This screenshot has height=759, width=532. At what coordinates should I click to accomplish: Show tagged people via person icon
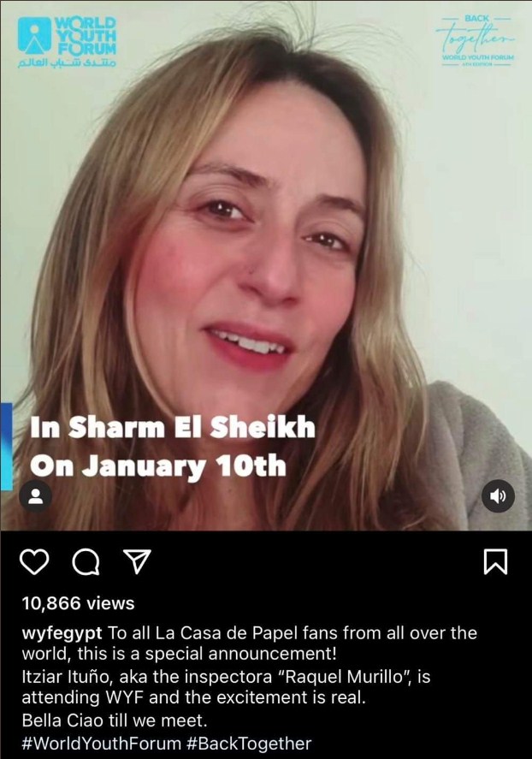click(35, 496)
